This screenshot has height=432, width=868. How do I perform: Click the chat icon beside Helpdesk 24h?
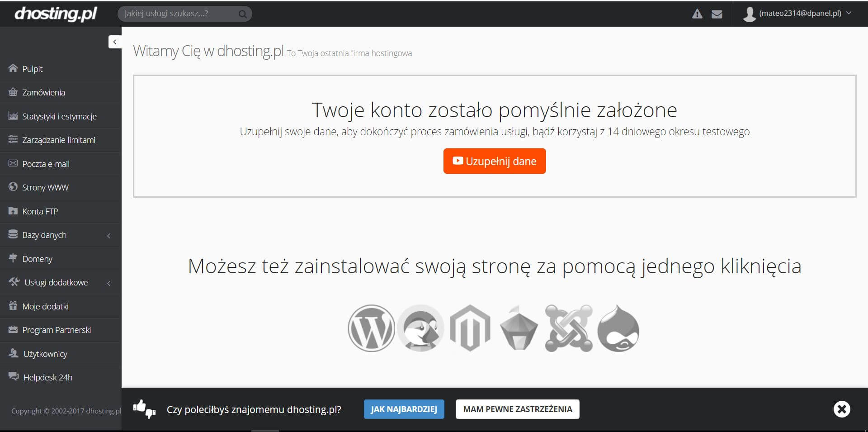14,377
